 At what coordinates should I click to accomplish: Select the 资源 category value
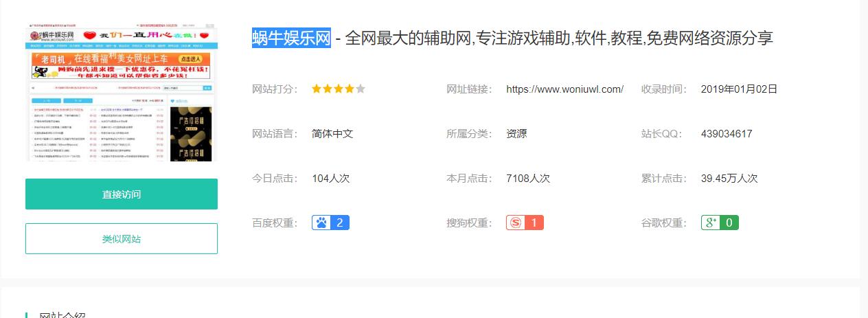(x=516, y=134)
